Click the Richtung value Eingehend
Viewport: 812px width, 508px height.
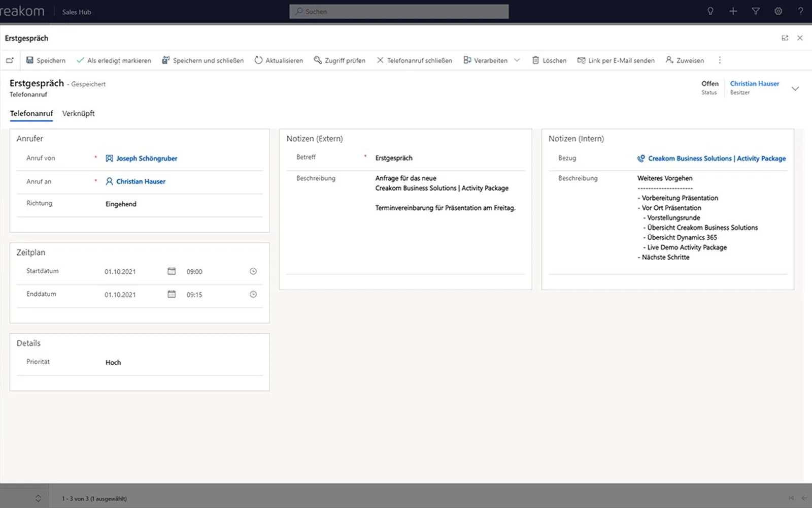coord(121,204)
